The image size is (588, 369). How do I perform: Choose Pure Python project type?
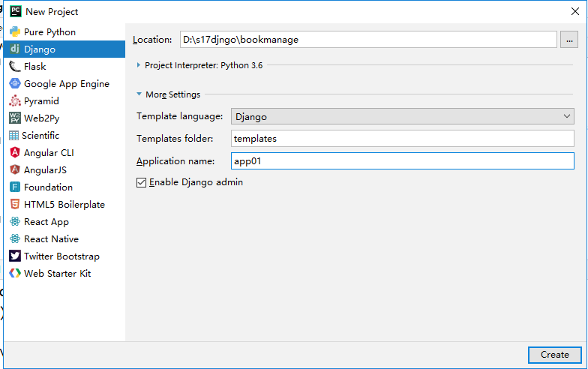click(x=64, y=31)
